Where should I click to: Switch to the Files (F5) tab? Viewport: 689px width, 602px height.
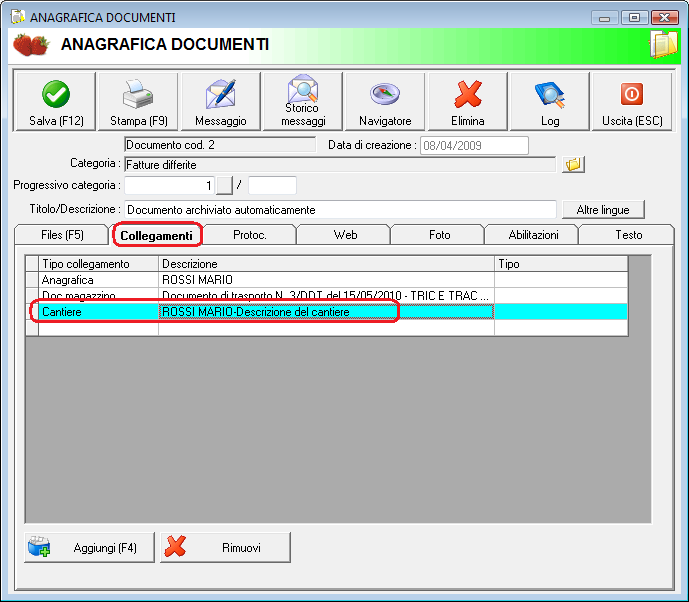coord(62,235)
